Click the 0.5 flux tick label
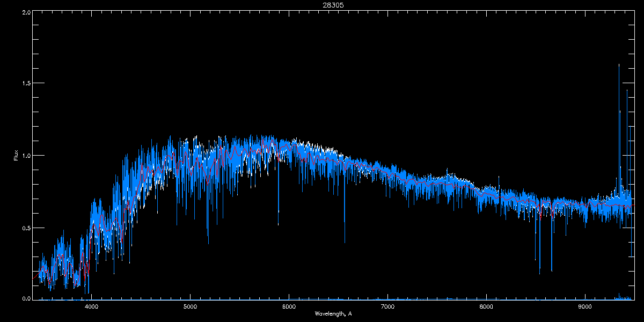Viewport: 644px width, 322px height. pyautogui.click(x=26, y=228)
